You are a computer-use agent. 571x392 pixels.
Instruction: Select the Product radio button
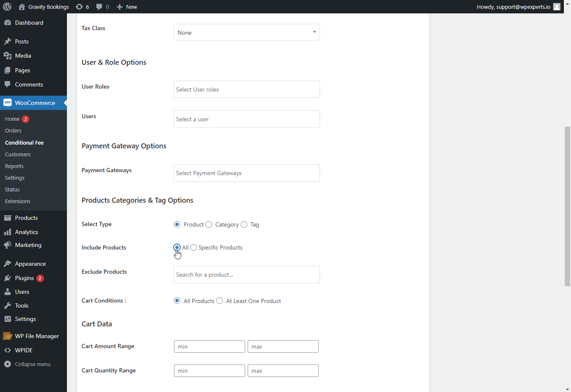click(177, 224)
